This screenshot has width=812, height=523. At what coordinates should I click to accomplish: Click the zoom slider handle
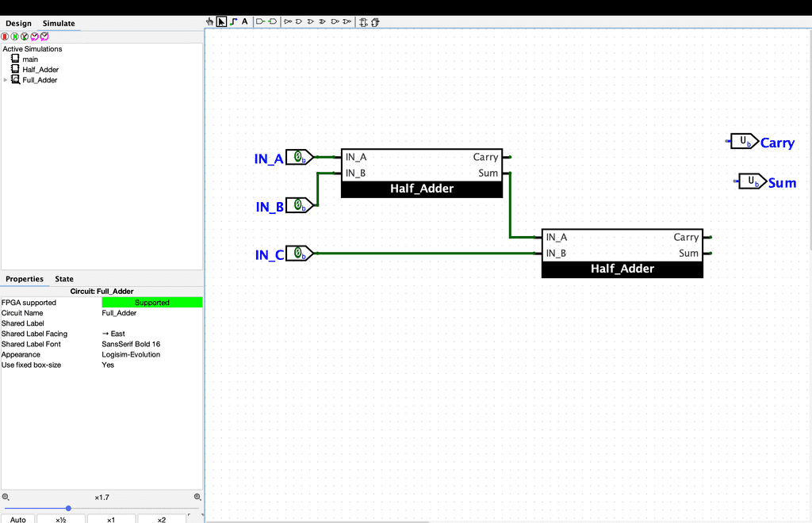68,508
